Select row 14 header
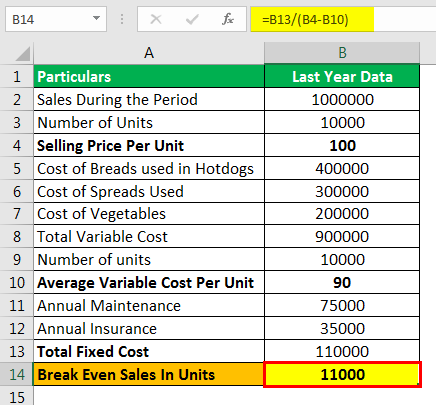 click(x=17, y=374)
